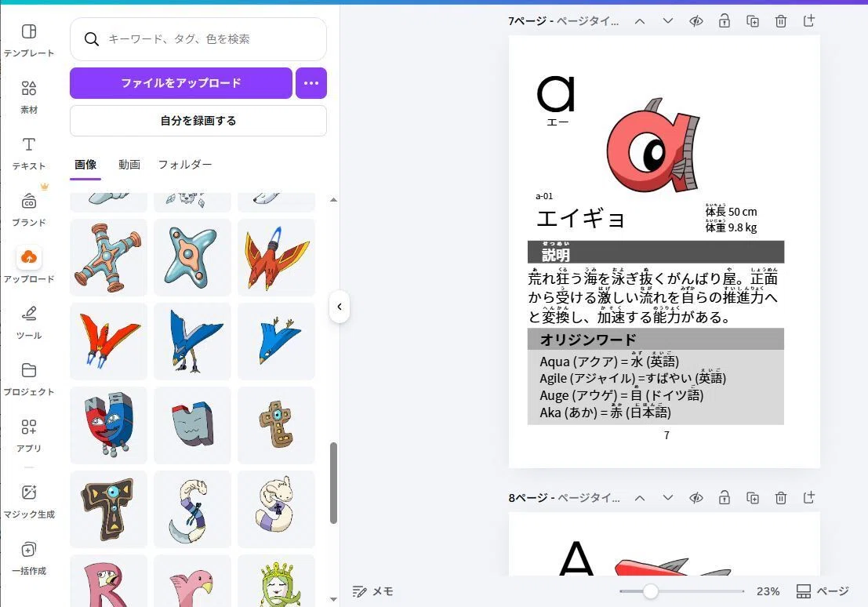Select the red-blue U magnet creature thumbnail
The image size is (868, 607).
point(108,425)
